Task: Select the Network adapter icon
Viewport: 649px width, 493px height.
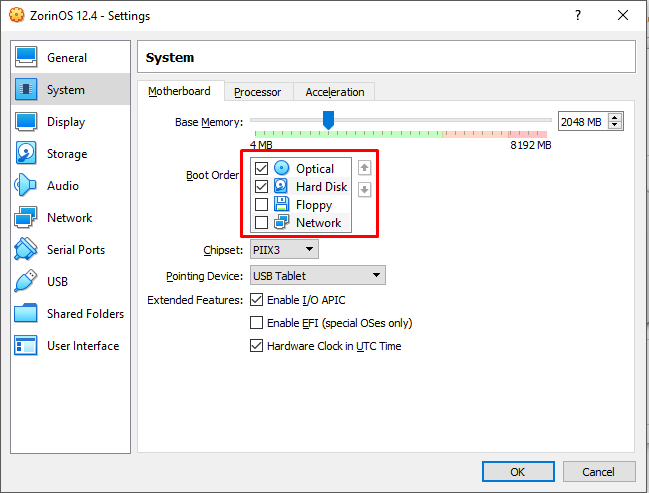Action: [x=27, y=218]
